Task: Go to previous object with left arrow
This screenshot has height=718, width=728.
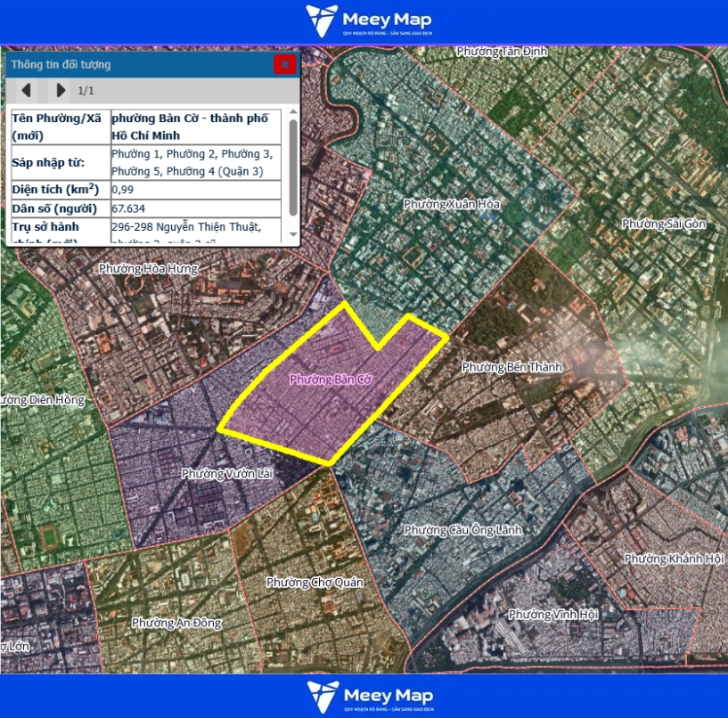Action: [x=26, y=90]
